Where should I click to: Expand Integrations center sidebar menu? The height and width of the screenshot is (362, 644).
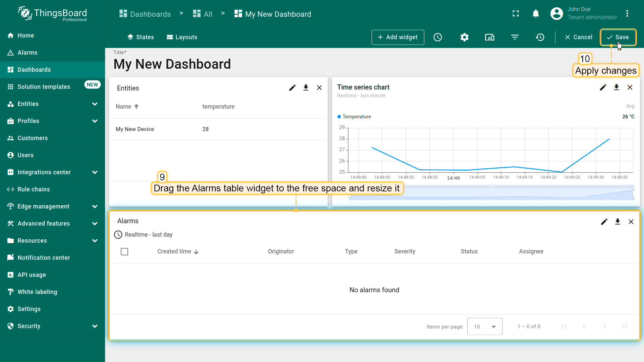52,172
